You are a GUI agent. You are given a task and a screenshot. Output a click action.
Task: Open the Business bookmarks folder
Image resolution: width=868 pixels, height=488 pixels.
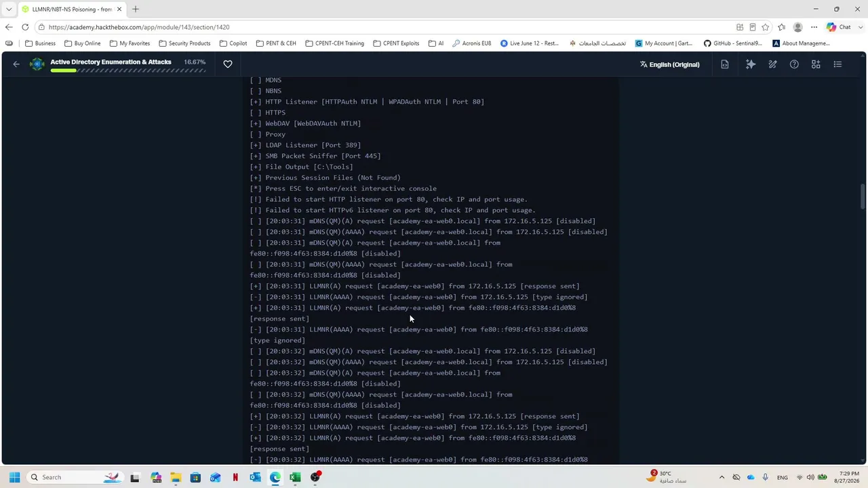click(41, 43)
